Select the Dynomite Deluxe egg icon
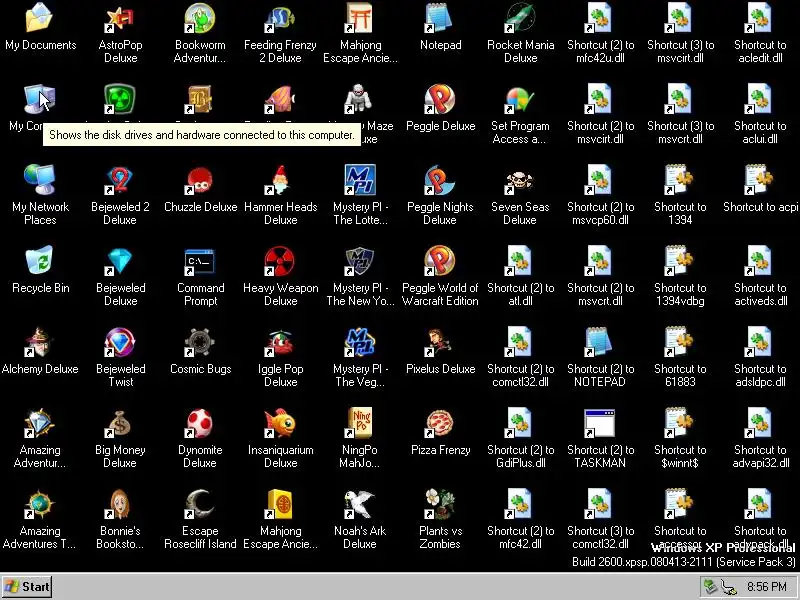 [200, 423]
